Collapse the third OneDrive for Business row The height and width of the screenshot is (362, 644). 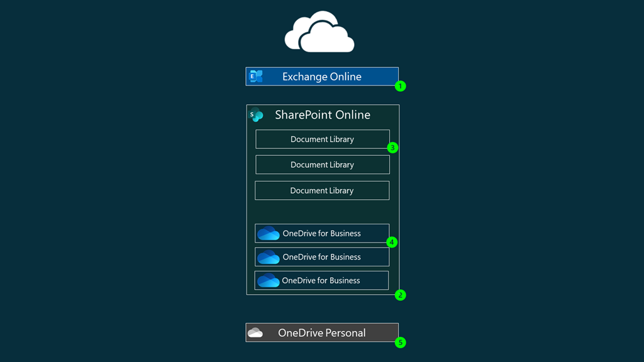tap(322, 280)
